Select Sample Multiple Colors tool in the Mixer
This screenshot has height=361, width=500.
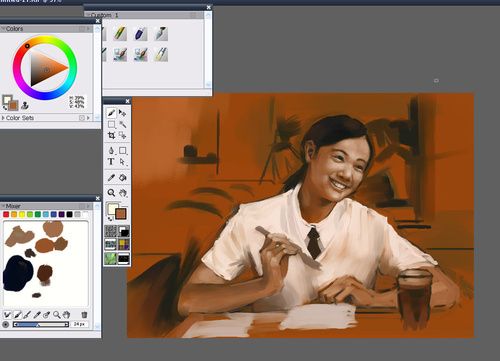47,314
